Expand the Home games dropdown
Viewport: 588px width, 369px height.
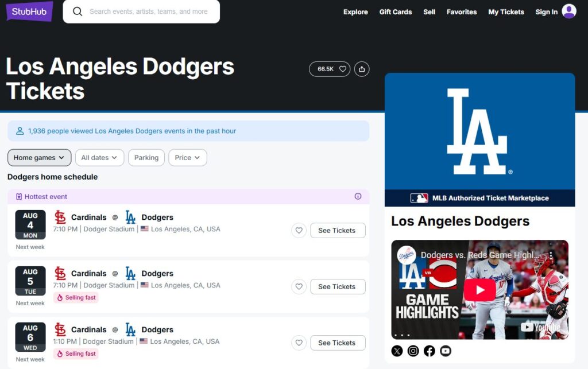40,158
